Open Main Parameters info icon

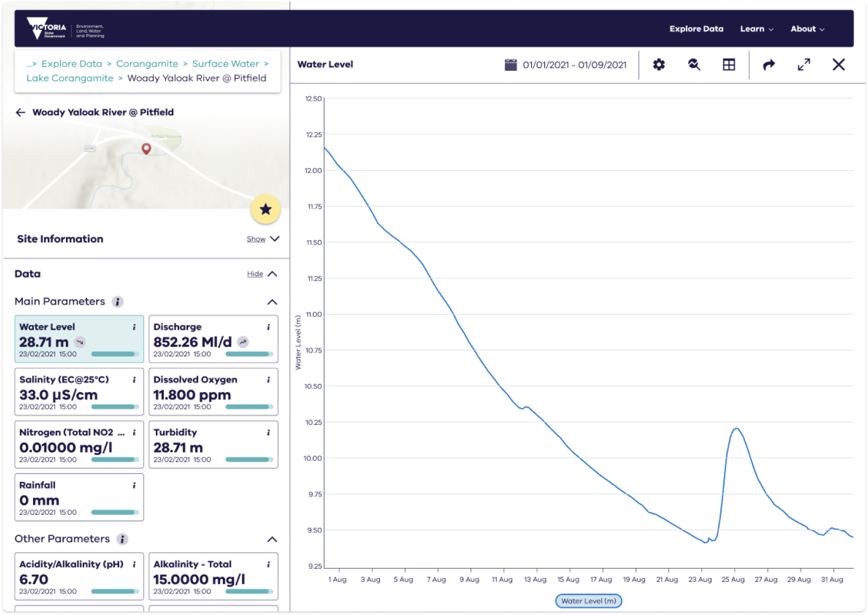coord(118,302)
